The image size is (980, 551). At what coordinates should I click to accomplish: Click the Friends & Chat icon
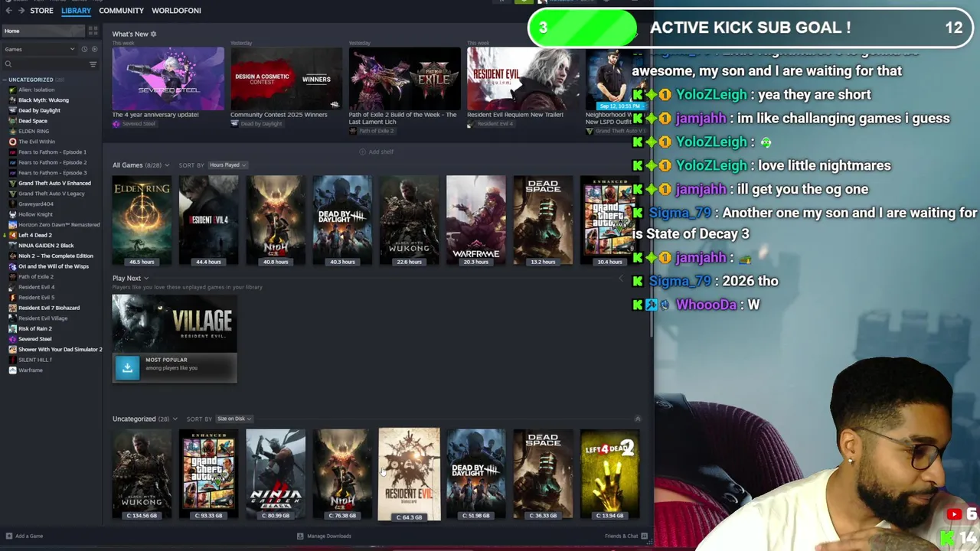[x=645, y=536]
